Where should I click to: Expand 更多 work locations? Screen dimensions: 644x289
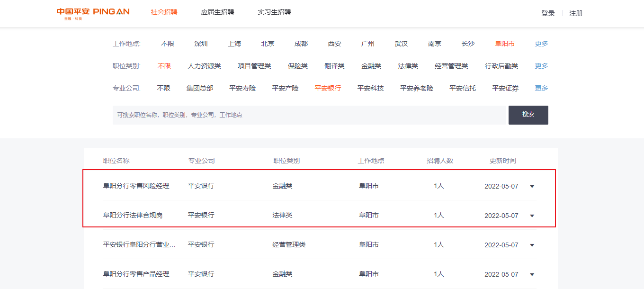point(542,44)
